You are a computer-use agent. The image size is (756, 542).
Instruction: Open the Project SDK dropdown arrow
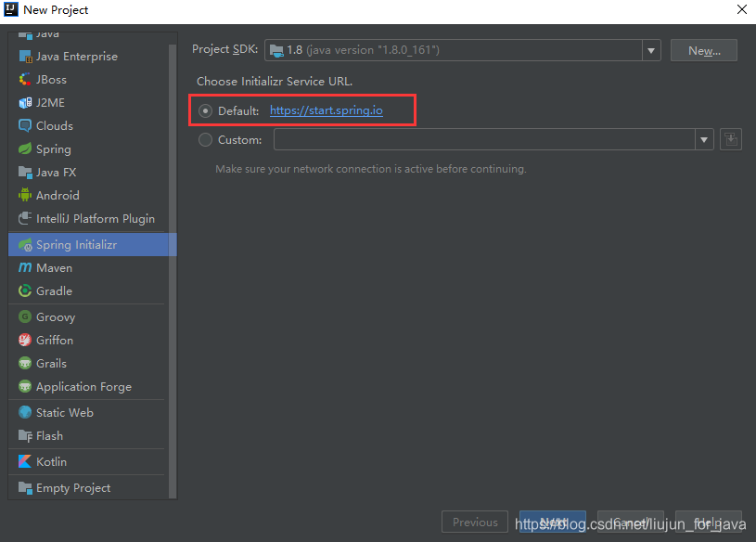(651, 50)
